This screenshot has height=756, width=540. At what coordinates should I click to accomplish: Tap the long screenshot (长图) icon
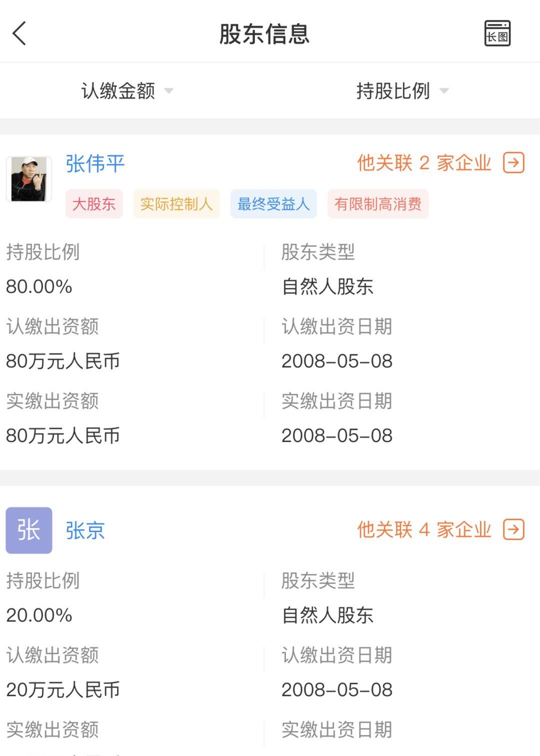(x=497, y=34)
